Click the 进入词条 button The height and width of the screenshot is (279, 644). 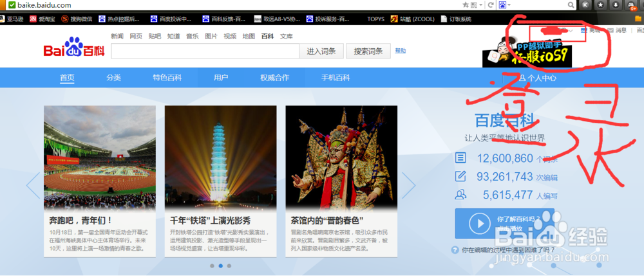tap(321, 51)
